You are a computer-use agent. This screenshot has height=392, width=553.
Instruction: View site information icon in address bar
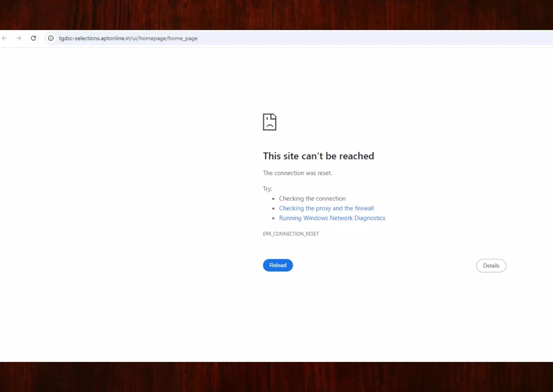pyautogui.click(x=51, y=38)
